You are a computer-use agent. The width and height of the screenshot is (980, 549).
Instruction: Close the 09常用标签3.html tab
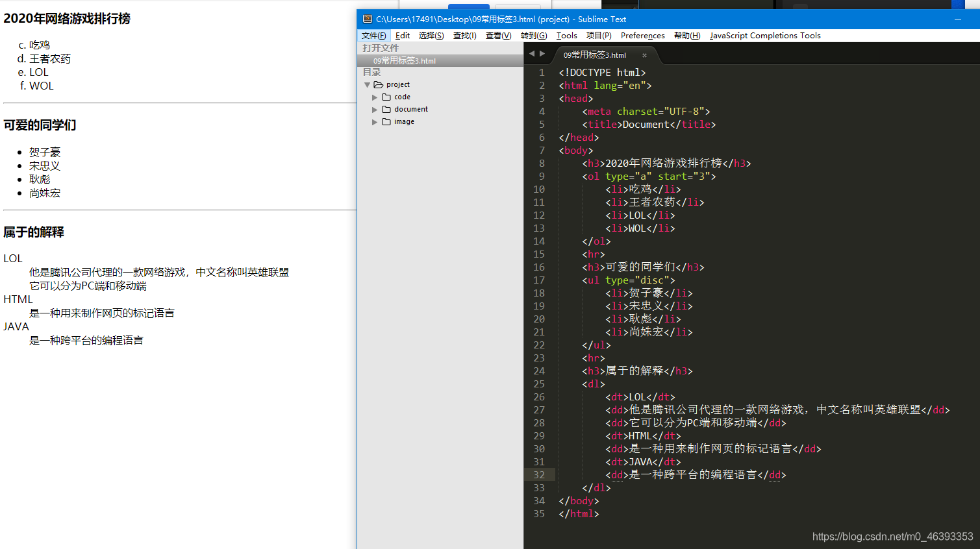pos(644,56)
